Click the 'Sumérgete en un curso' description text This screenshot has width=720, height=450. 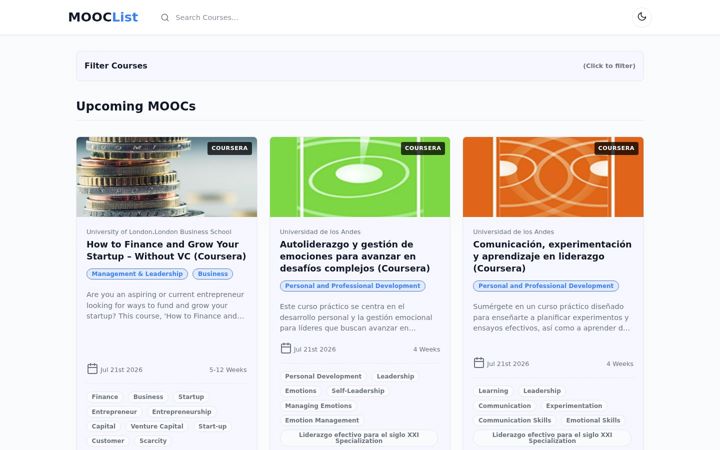click(551, 317)
